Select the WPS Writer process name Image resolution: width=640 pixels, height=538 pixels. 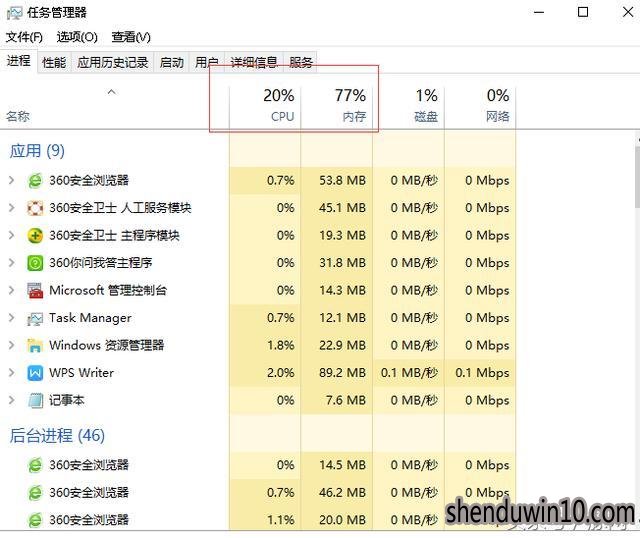(x=81, y=373)
